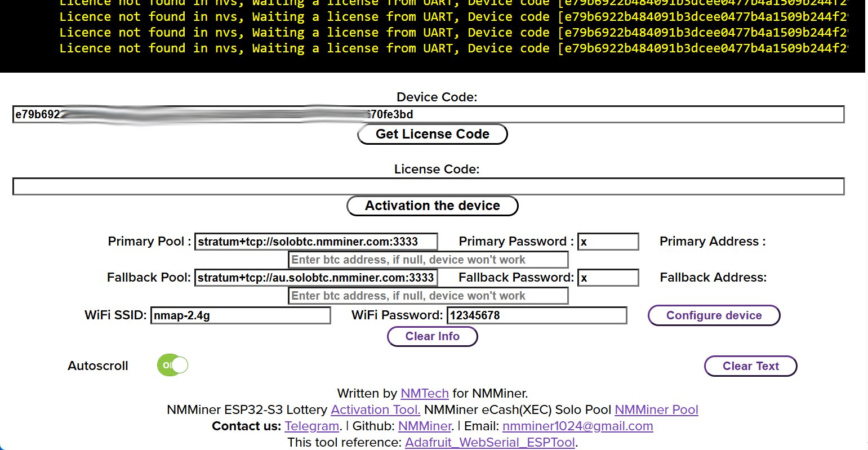Follow the NMMiner Pool link
Image resolution: width=868 pixels, height=450 pixels.
click(656, 409)
